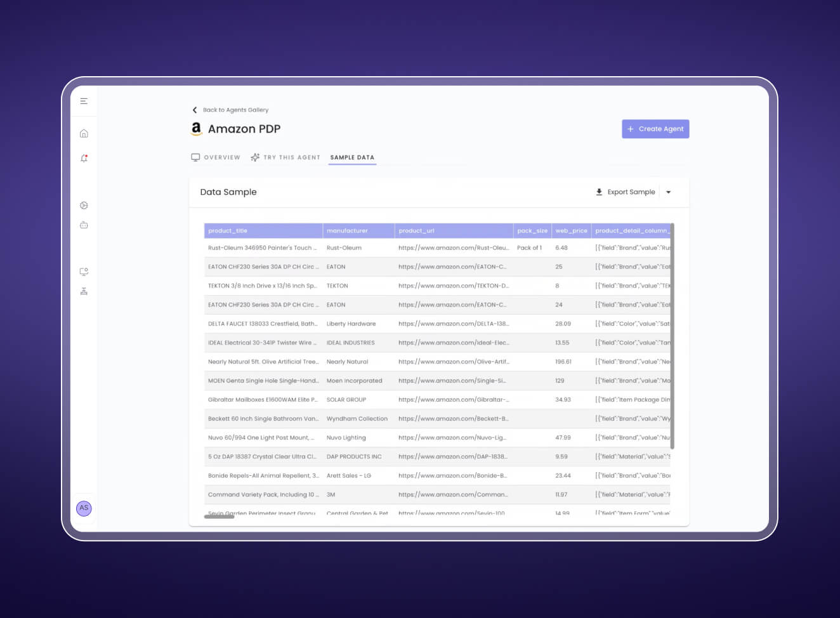The image size is (840, 618).
Task: Open notifications bell in the sidebar
Action: (84, 158)
